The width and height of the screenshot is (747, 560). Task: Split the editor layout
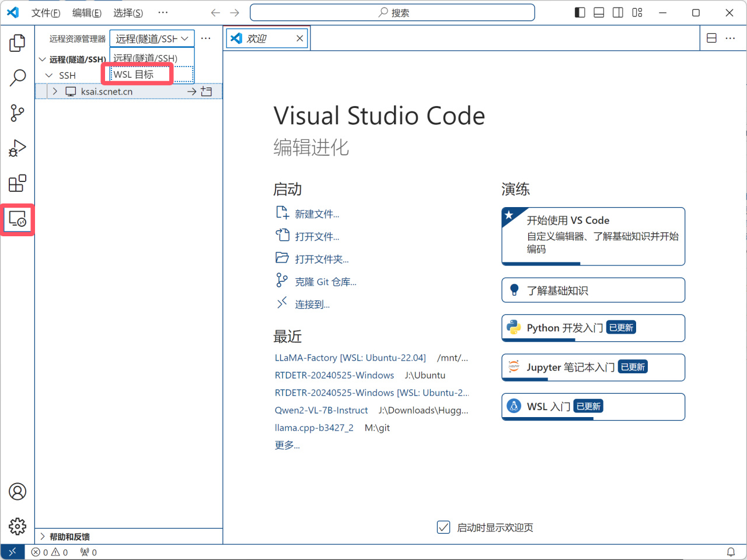(711, 38)
